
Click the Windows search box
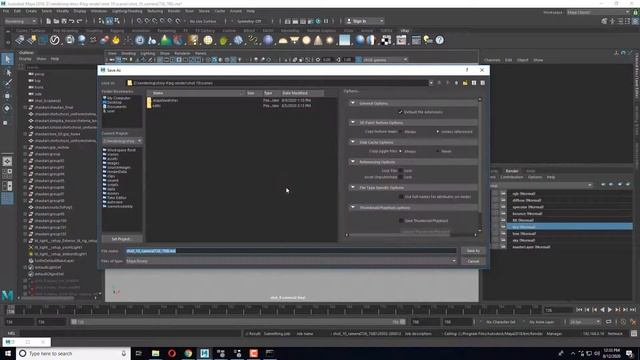pyautogui.click(x=73, y=353)
